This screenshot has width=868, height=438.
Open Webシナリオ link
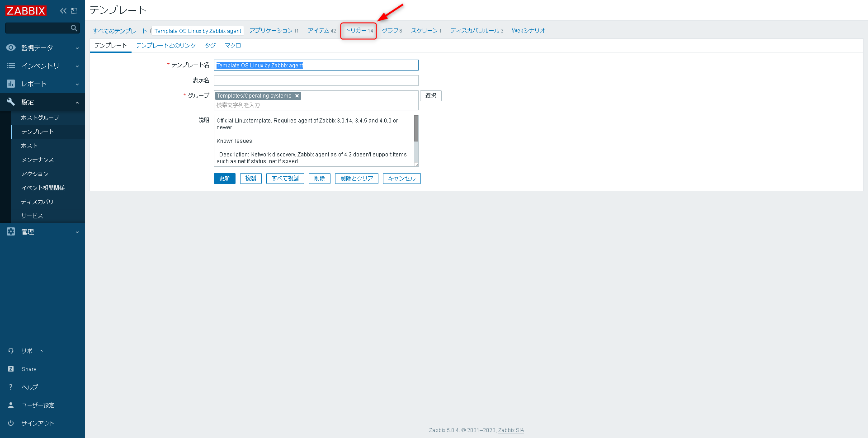click(528, 31)
